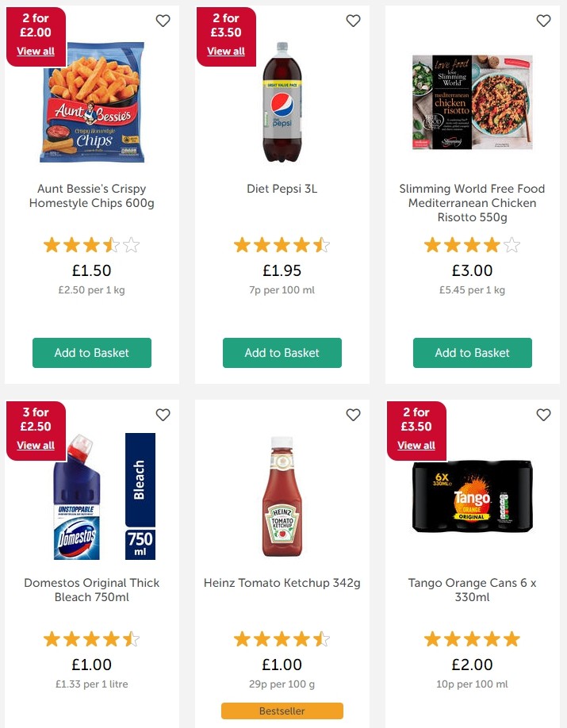The image size is (567, 728).
Task: Open the Aunt Bessie's Chips product image
Action: (x=92, y=103)
